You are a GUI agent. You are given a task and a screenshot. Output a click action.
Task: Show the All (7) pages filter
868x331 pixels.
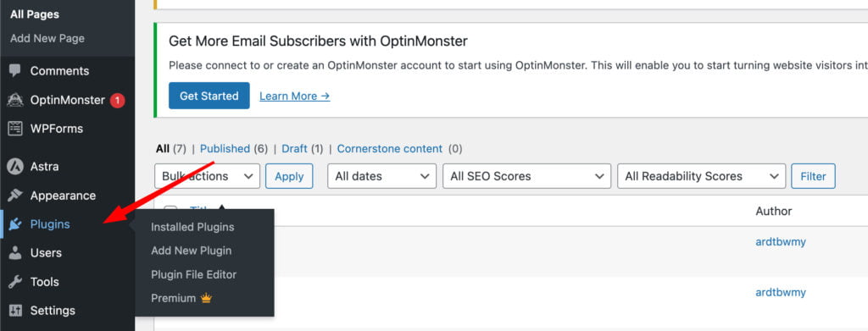point(171,149)
